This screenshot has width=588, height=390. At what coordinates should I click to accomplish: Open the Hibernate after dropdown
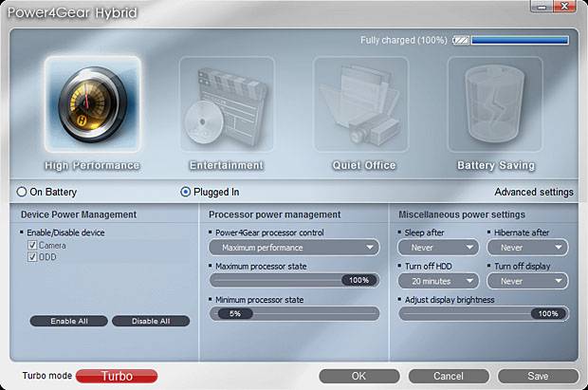point(527,248)
